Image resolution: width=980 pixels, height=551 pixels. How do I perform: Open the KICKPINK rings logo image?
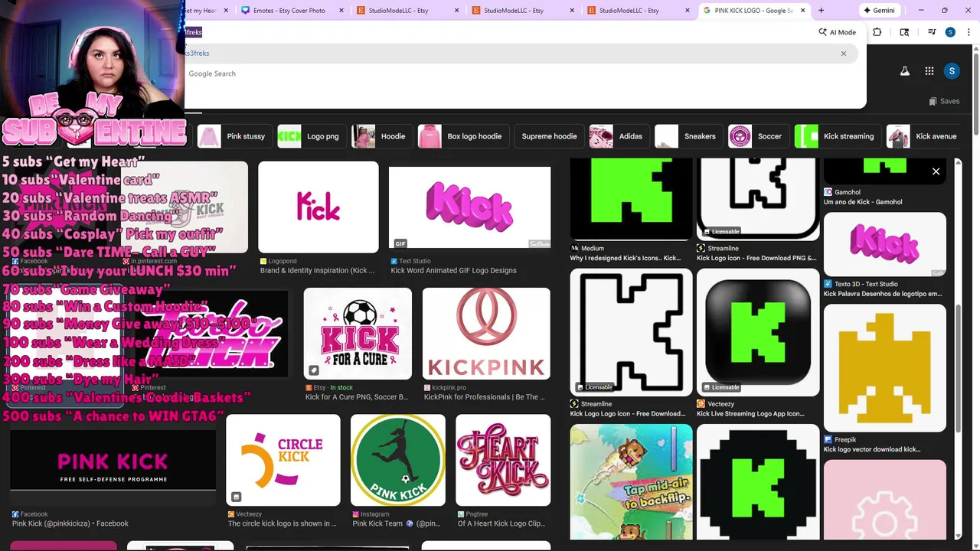[x=486, y=334]
